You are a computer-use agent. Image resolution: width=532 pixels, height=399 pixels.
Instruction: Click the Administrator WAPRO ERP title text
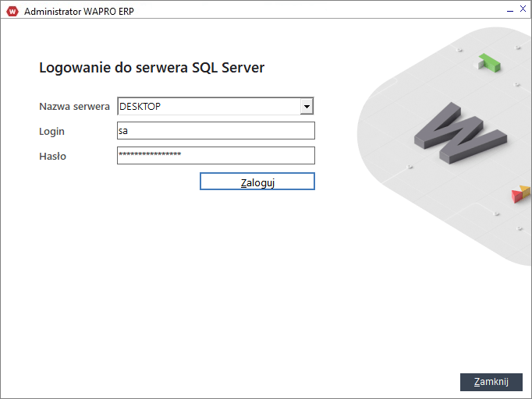click(x=79, y=12)
